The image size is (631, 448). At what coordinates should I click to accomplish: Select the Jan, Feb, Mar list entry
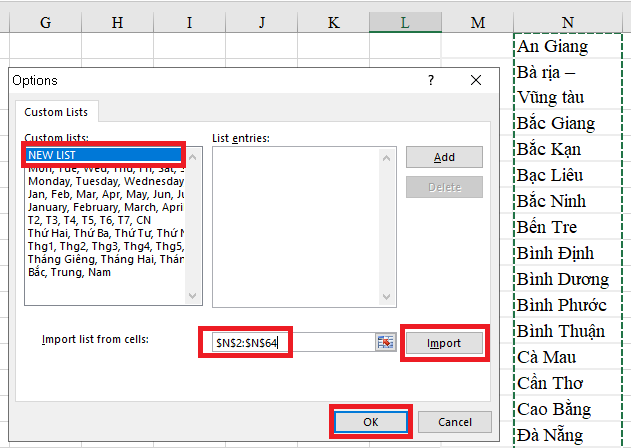106,194
